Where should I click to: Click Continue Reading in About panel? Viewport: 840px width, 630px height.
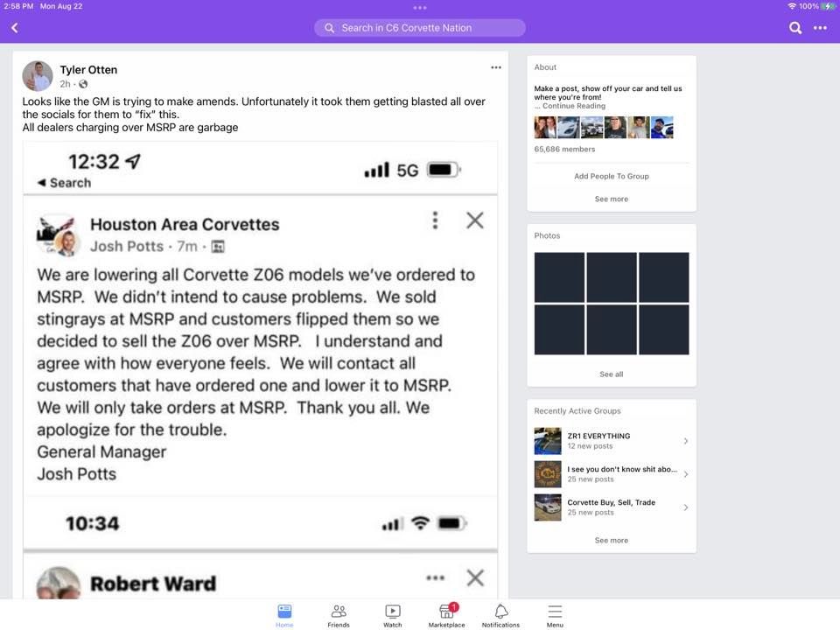point(574,106)
